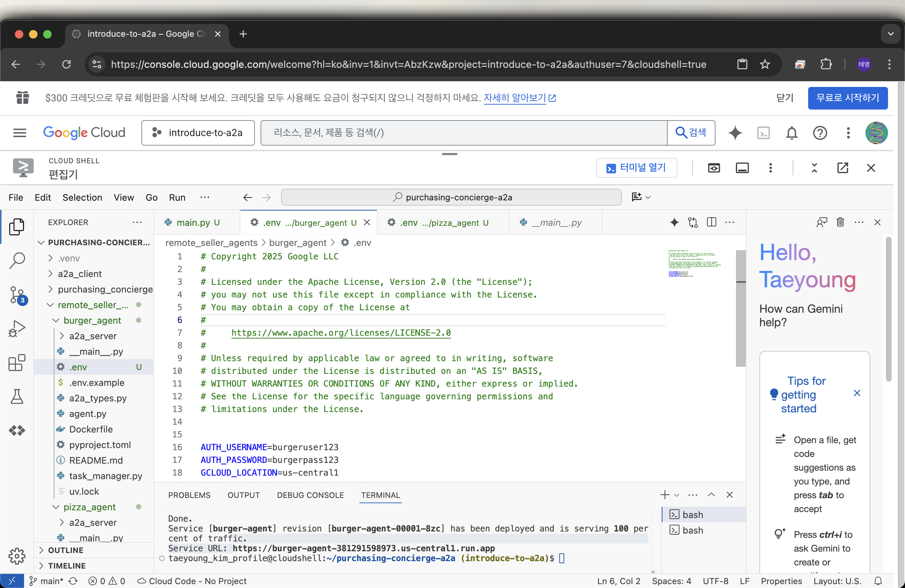Click the 터미널 열기 button
The width and height of the screenshot is (905, 588).
(637, 167)
